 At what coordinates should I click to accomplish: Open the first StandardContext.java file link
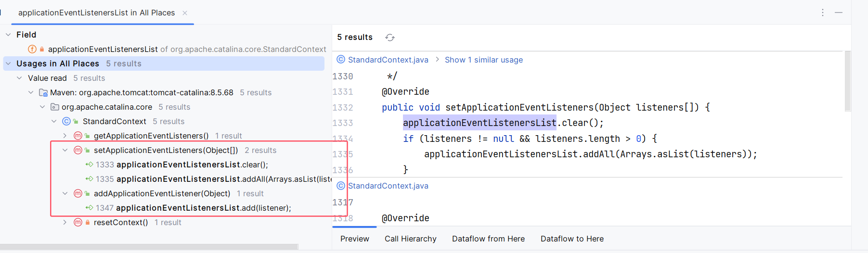(x=388, y=60)
